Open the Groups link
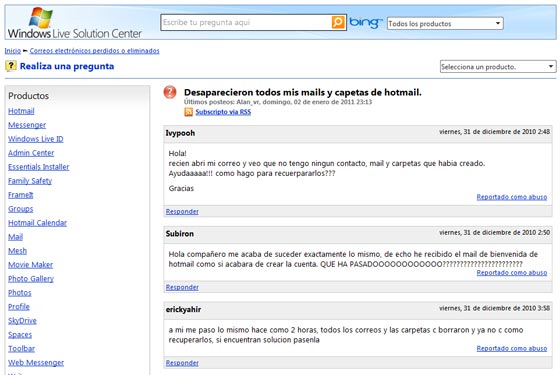Viewport: 560px width, 375px height. coord(21,209)
